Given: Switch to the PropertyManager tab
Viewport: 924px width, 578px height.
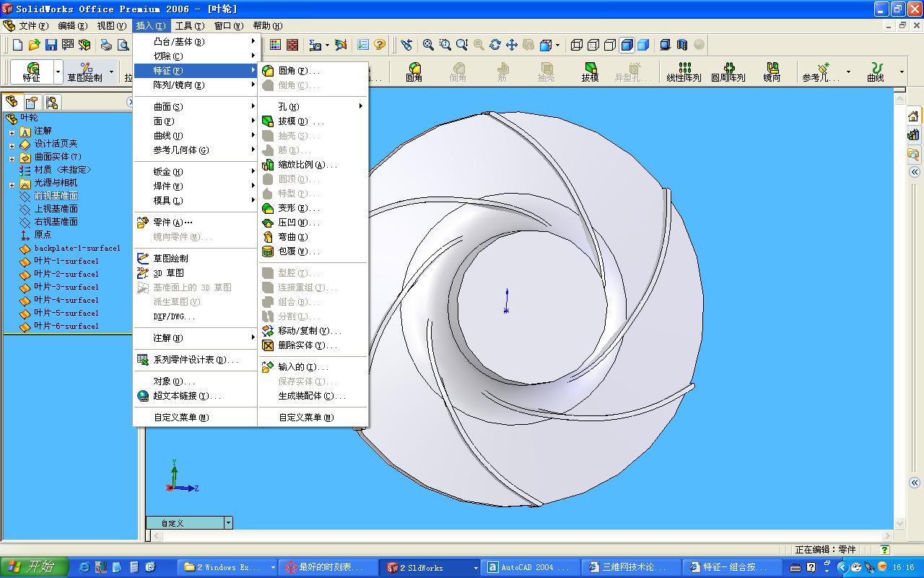Looking at the screenshot, I should [32, 102].
